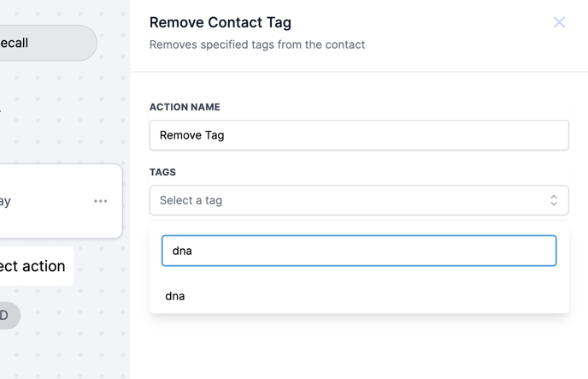Click the gray "D" pill at the canvas bottom
588x379 pixels.
[7, 316]
